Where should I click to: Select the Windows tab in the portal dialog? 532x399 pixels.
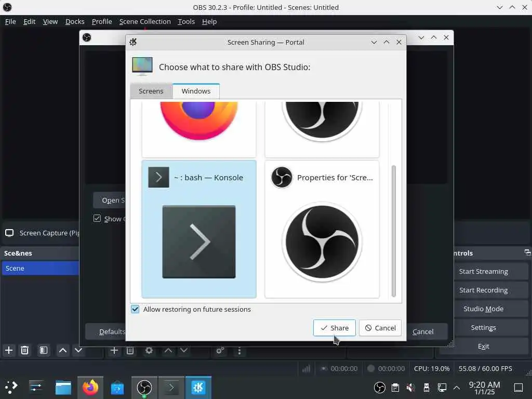[196, 91]
